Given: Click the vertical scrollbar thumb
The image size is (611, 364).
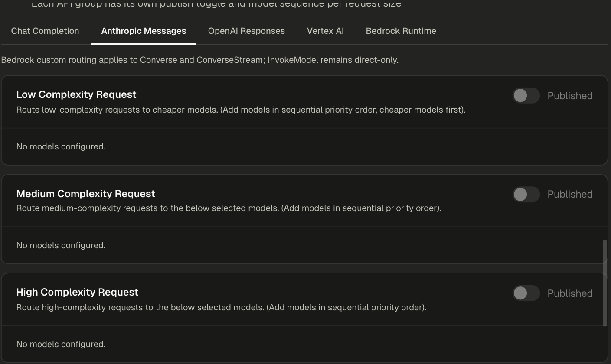Looking at the screenshot, I should pos(605,283).
